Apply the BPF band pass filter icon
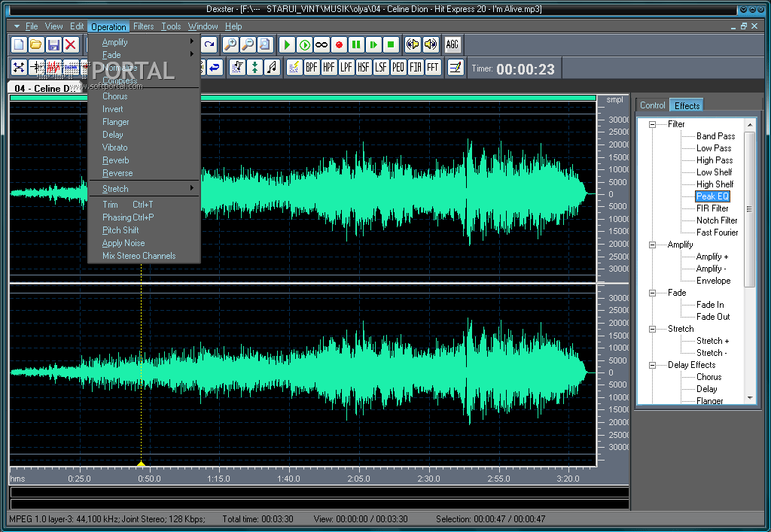 pos(312,67)
